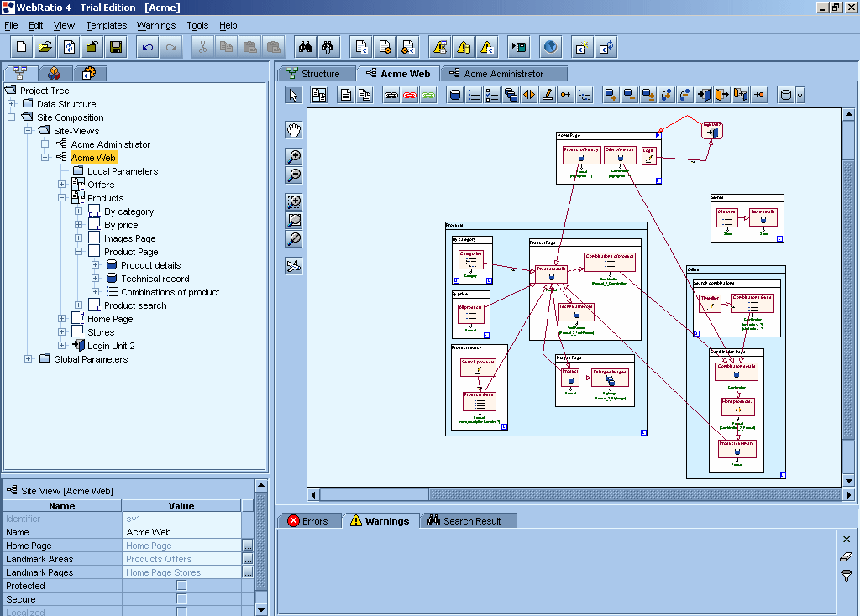Viewport: 860px width, 616px height.
Task: Click the globe icon in the main toolbar
Action: click(x=550, y=47)
